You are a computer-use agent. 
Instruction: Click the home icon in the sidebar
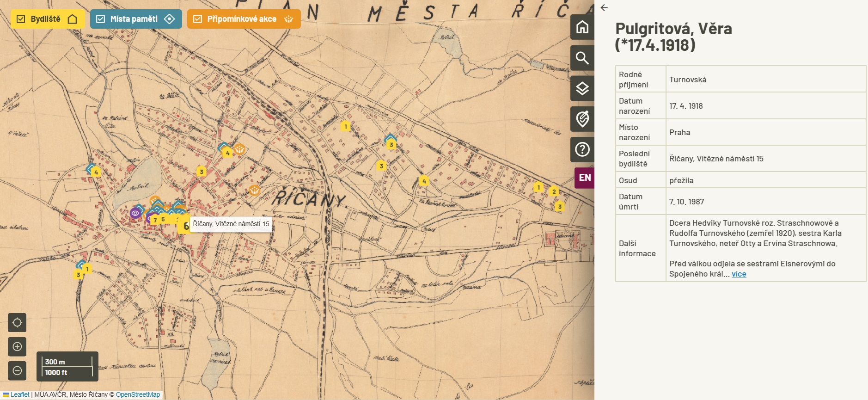(x=582, y=27)
